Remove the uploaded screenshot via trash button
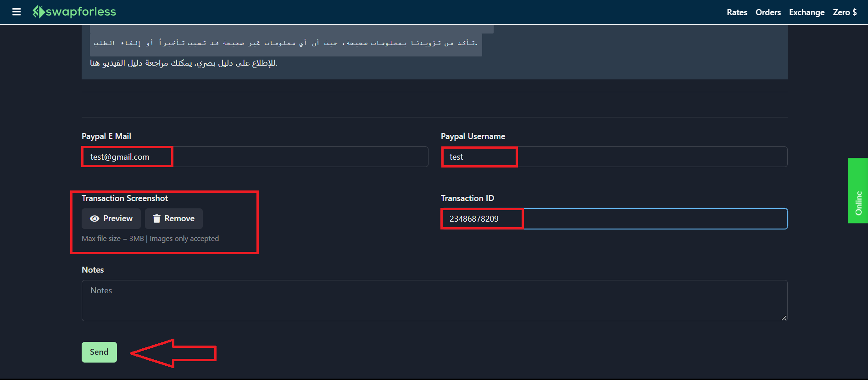 tap(174, 219)
